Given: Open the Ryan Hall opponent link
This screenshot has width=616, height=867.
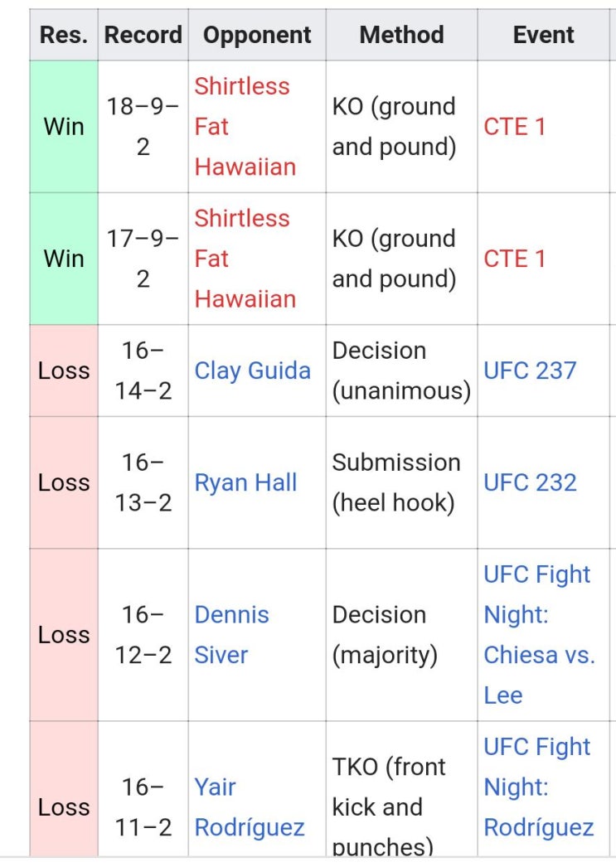Looking at the screenshot, I should click(245, 482).
